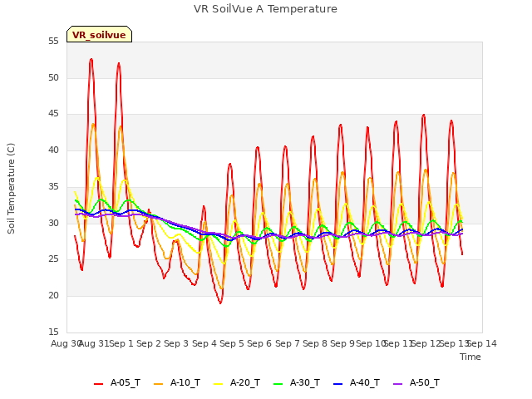The image size is (532, 399).
Task: Click the 30 y-axis tick label
Action: [53, 223]
